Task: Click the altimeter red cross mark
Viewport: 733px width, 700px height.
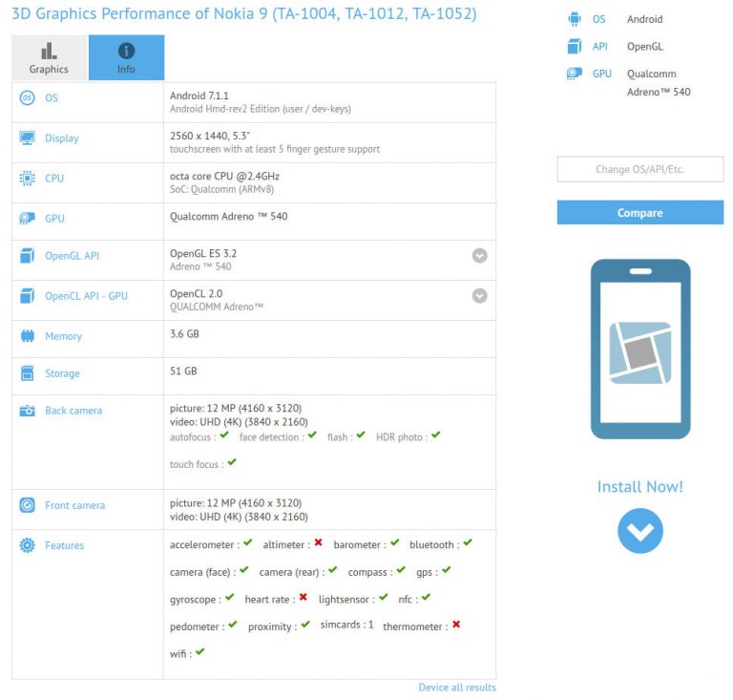Action: click(x=319, y=542)
